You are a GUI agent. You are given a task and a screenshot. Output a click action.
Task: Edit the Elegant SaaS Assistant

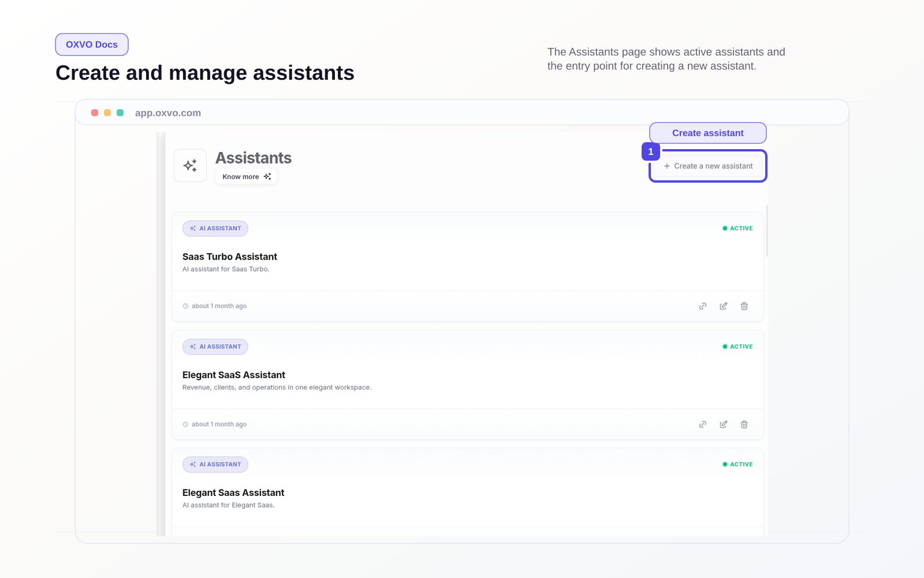click(724, 424)
